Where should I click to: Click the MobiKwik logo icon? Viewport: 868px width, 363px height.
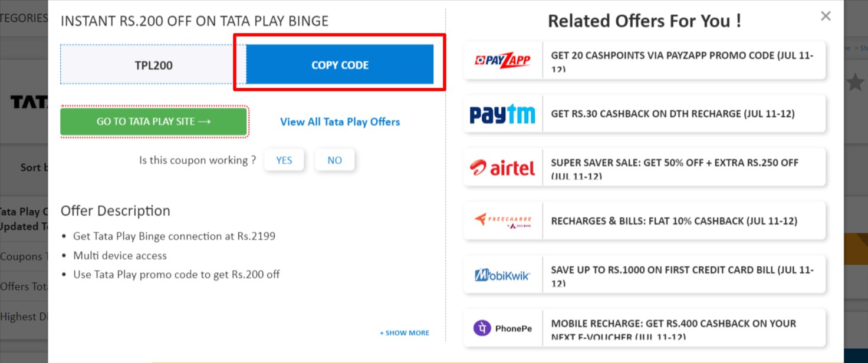[x=502, y=275]
